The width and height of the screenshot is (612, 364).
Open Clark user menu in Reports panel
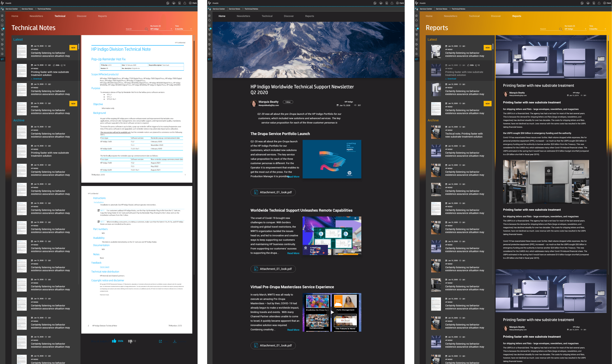point(607,3)
